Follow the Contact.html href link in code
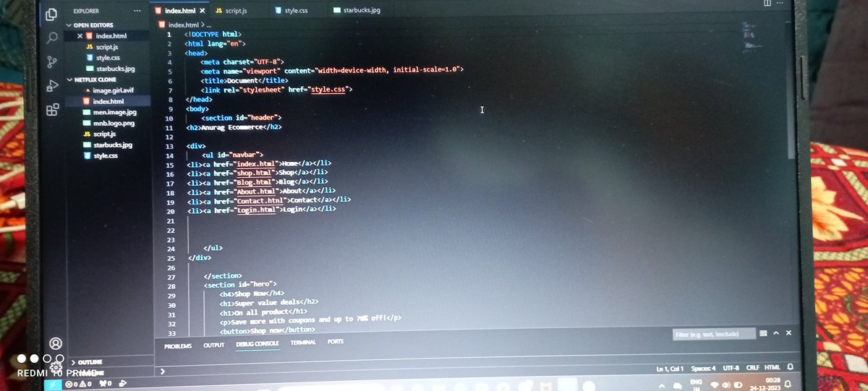This screenshot has height=391, width=868. 260,199
